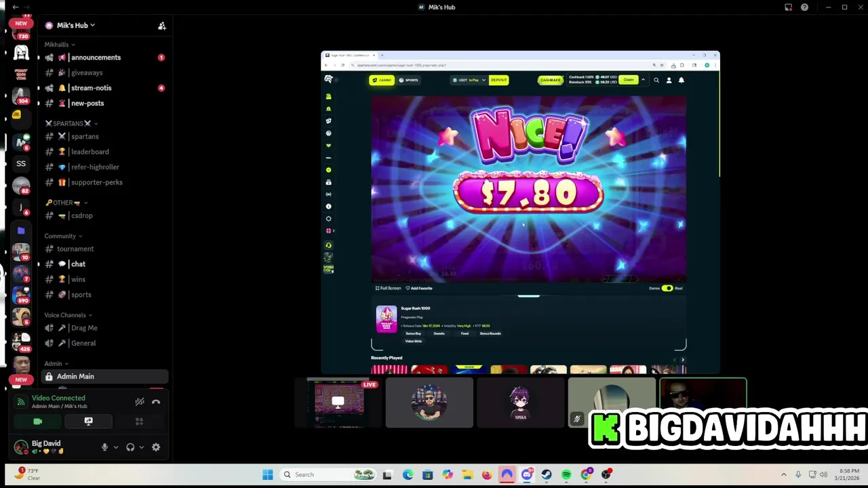Click Add Favorite under the game
This screenshot has height=488, width=868.
[419, 288]
